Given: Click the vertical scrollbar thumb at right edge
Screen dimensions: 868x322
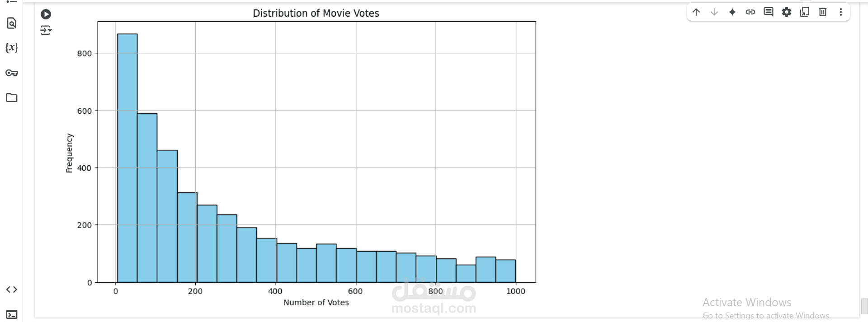Looking at the screenshot, I should (864, 306).
